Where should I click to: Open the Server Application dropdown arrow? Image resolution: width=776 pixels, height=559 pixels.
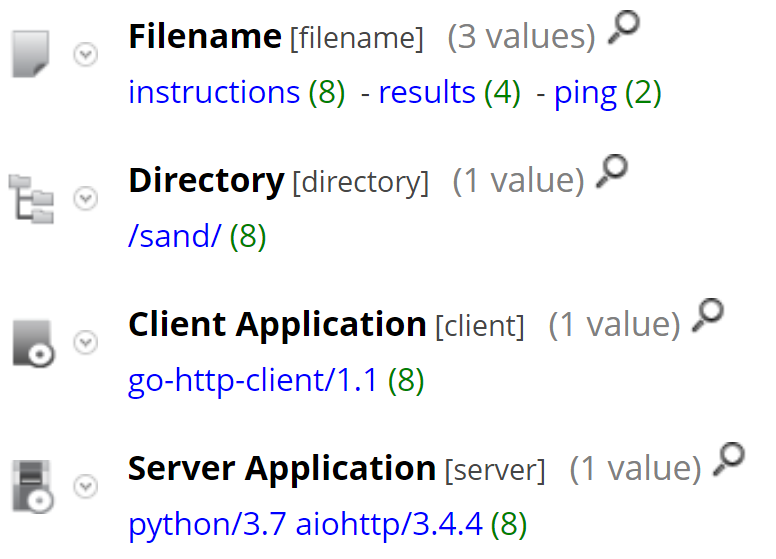(x=87, y=486)
